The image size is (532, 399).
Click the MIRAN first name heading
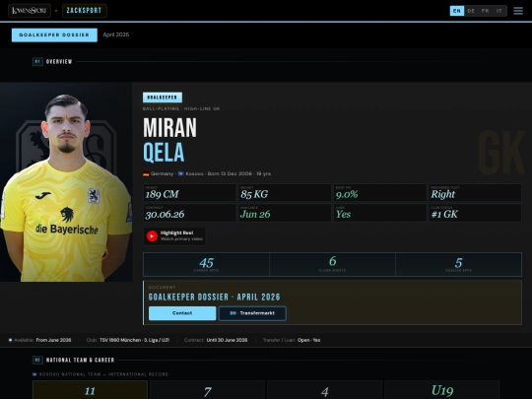pyautogui.click(x=169, y=128)
